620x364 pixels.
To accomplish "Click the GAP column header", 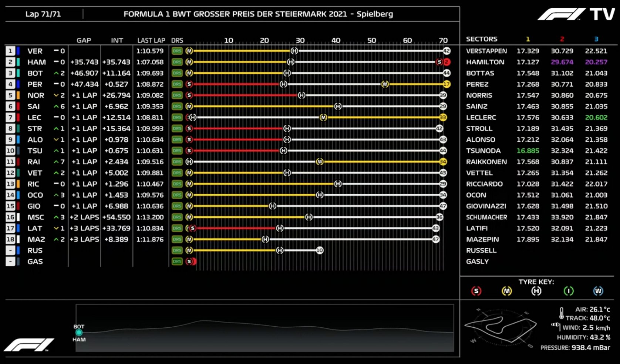I will 84,40.
